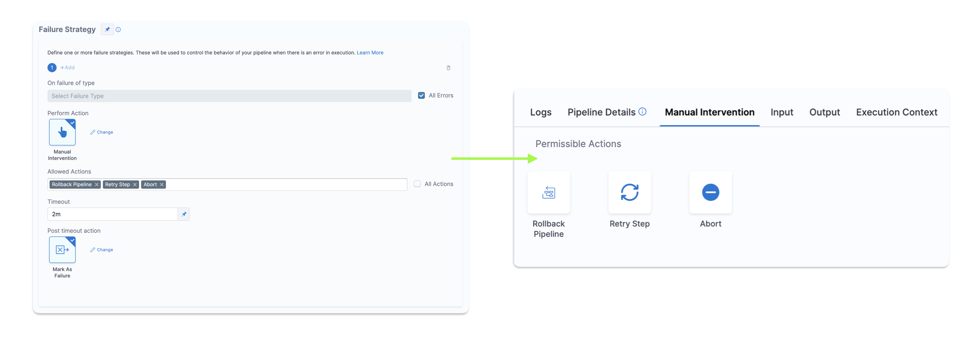Viewport: 980px width, 340px height.
Task: Open the Execution Context tab
Action: [896, 112]
